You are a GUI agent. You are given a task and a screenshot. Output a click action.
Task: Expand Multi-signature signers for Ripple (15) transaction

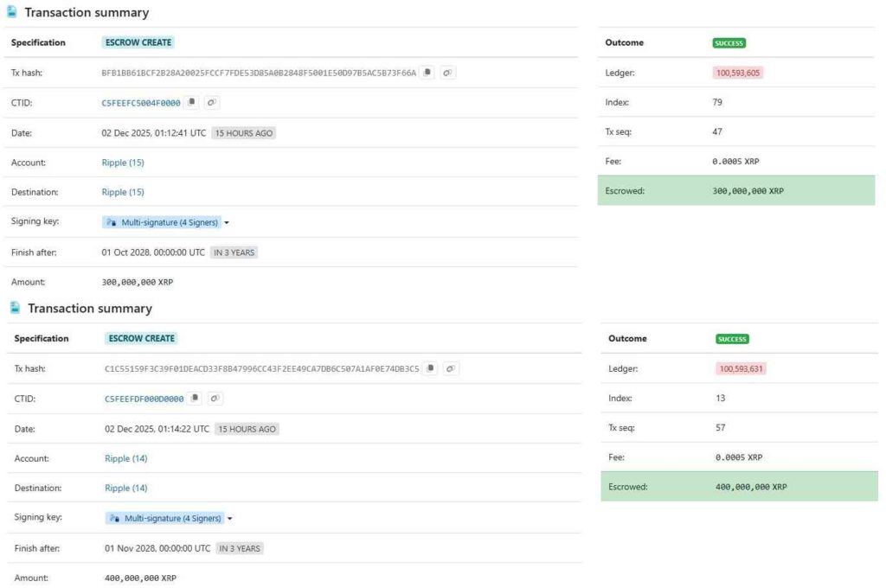(x=227, y=222)
